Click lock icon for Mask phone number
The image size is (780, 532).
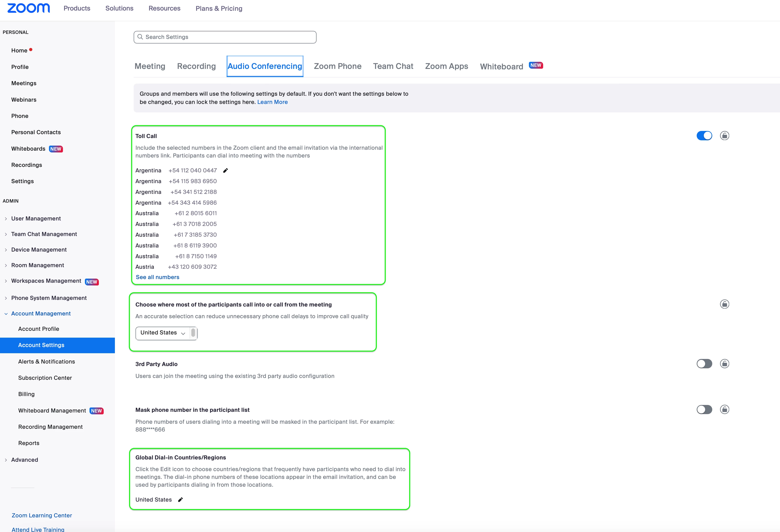point(724,410)
